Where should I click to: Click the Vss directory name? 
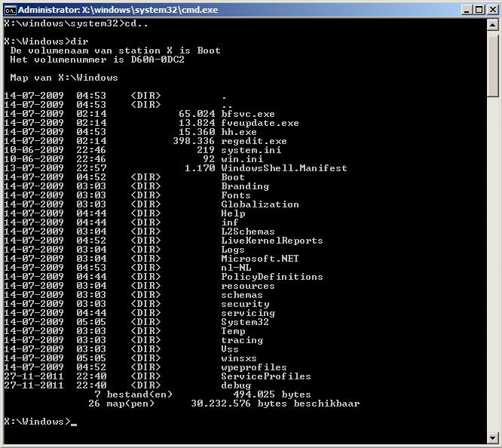click(x=230, y=349)
